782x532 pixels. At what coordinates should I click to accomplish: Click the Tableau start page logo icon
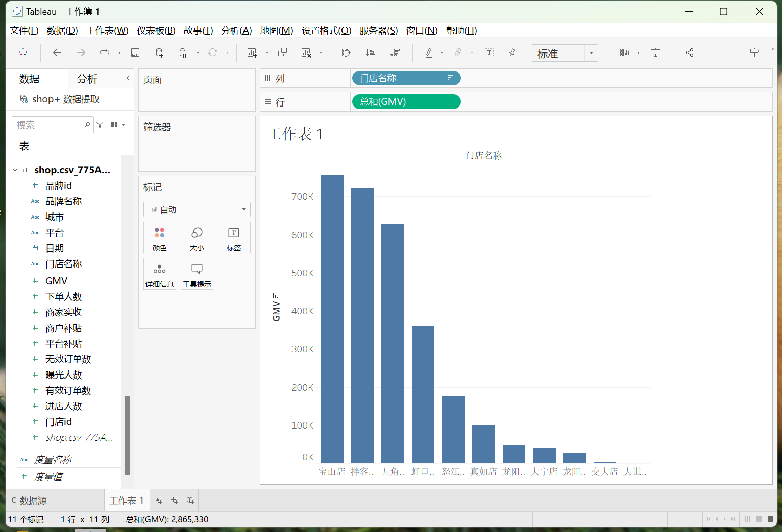23,52
